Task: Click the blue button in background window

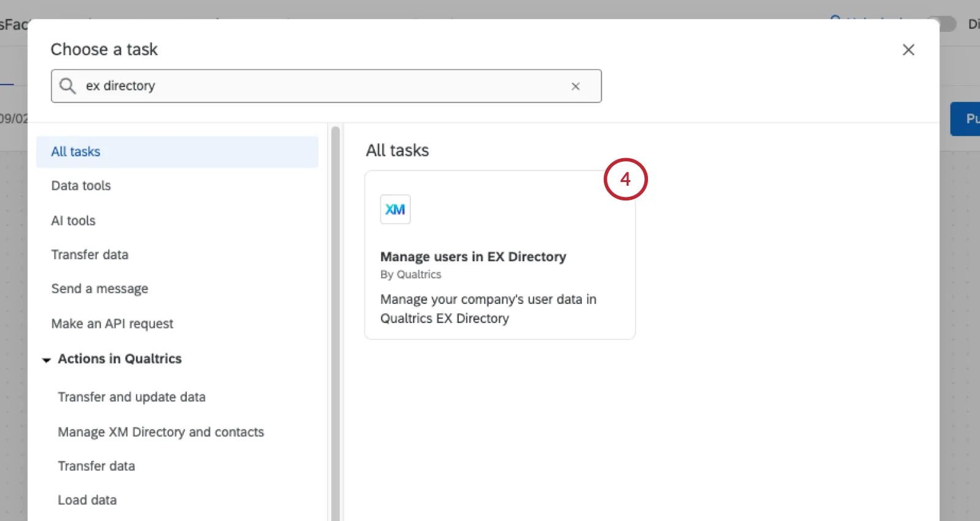Action: tap(965, 119)
